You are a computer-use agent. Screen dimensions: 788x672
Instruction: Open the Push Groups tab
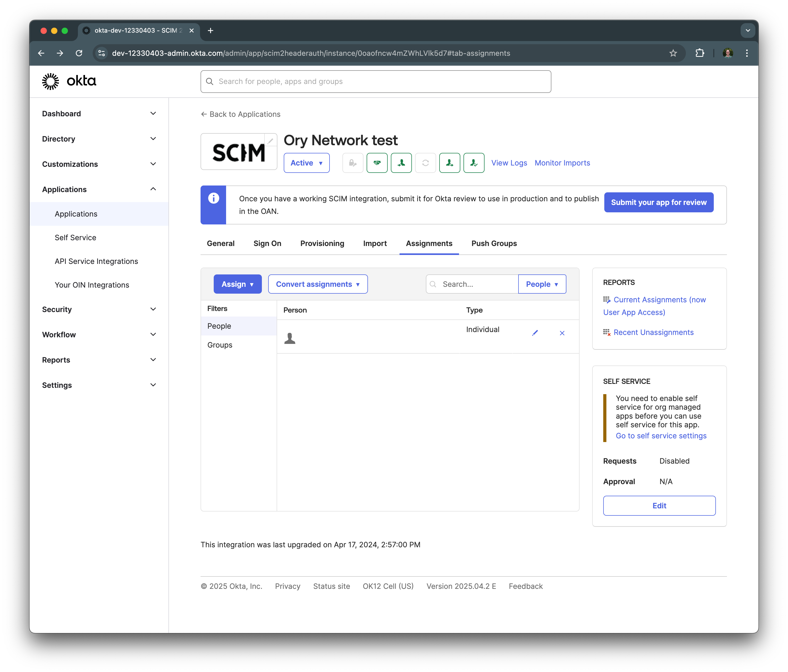pyautogui.click(x=494, y=243)
